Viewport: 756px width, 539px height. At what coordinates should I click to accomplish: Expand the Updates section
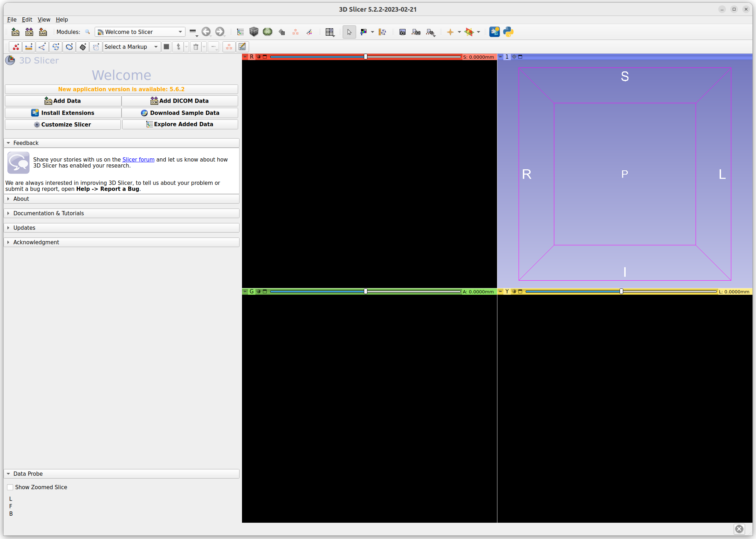pos(122,228)
